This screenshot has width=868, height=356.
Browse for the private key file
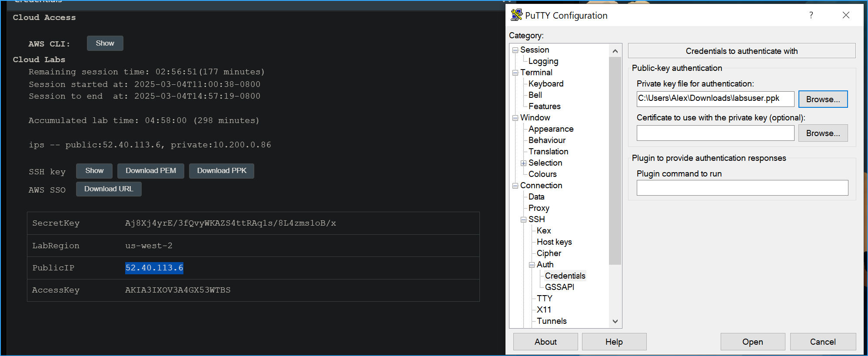coord(823,99)
